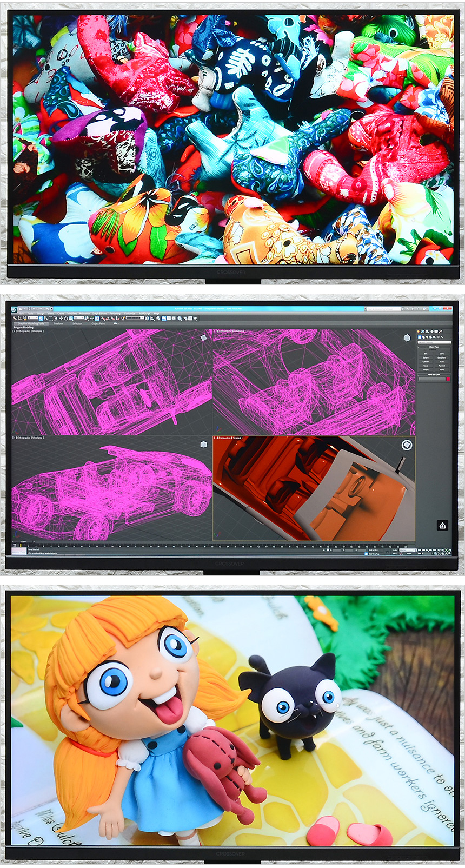Click the ViewCube in the perspective viewport
Image resolution: width=465 pixels, height=868 pixels.
coord(407,445)
